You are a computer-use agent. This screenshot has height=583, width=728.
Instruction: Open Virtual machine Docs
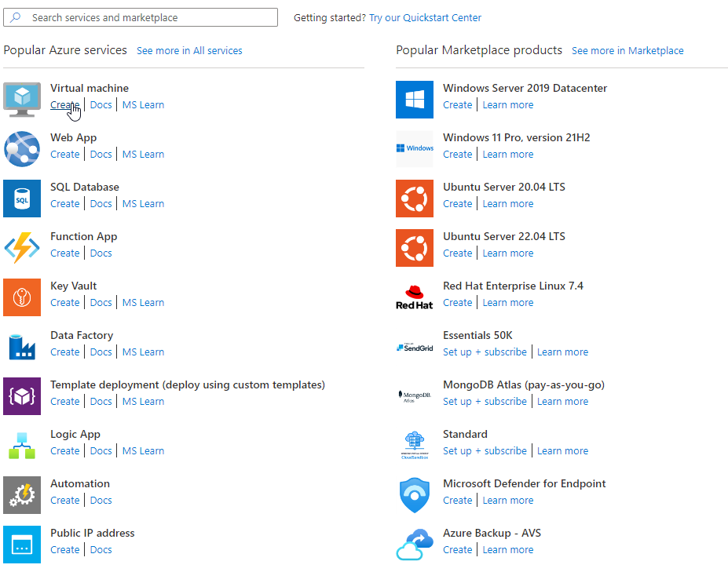(x=101, y=105)
